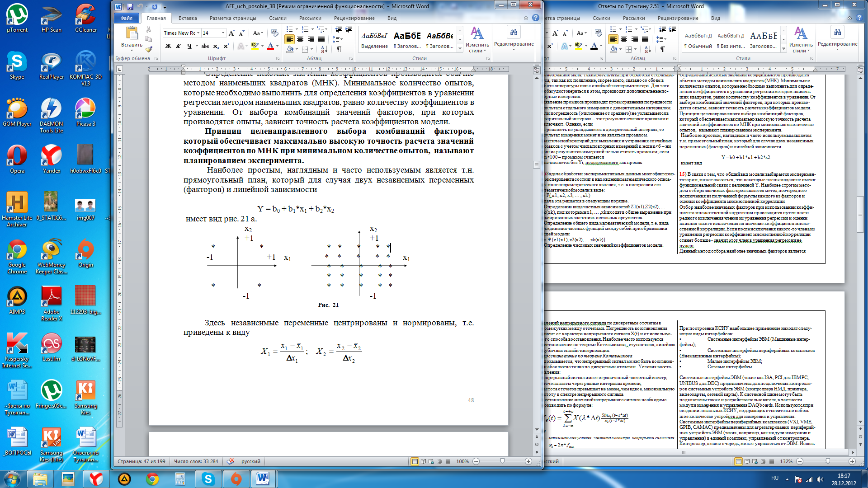This screenshot has width=868, height=488.
Task: Click the Windows Start button
Action: pyautogui.click(x=12, y=479)
